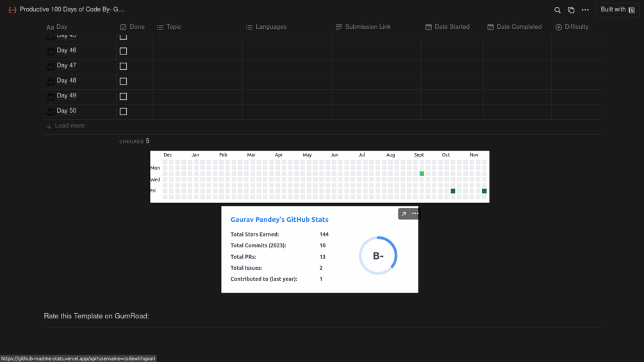Check the Done box for Day 48
The image size is (644, 362).
(x=123, y=81)
